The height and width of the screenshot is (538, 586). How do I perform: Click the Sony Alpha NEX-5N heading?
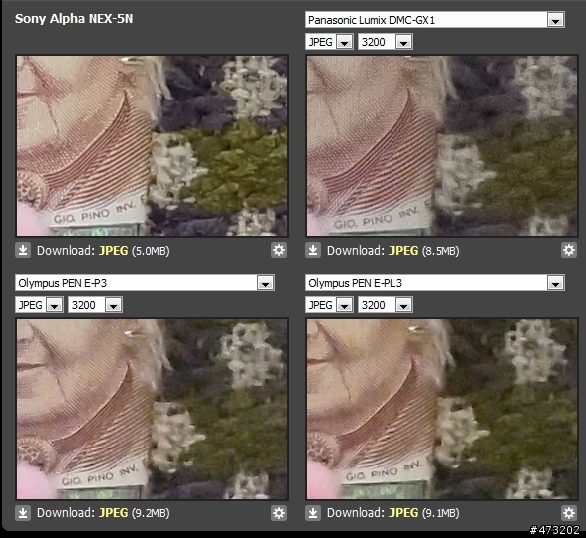pos(74,19)
